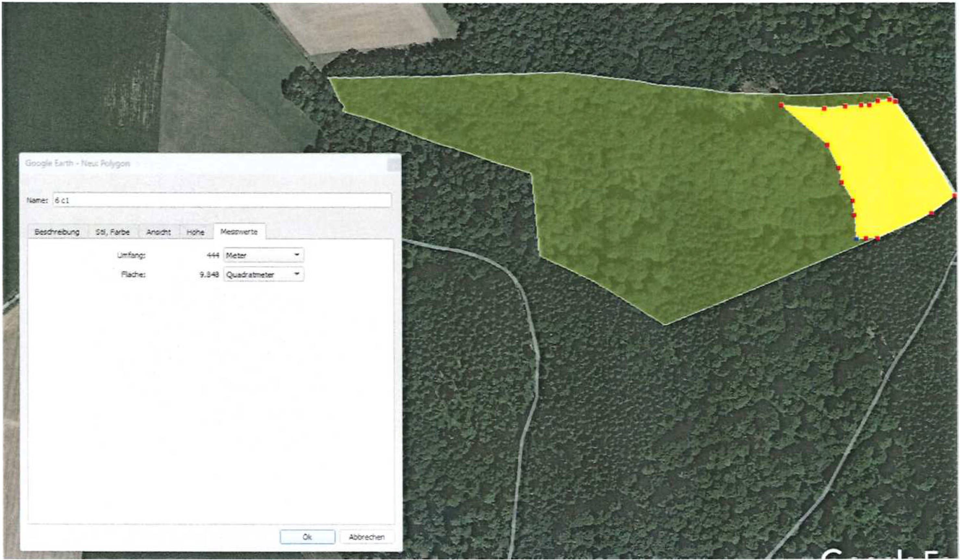
Task: Confirm the polygon with Ok
Action: 307,537
